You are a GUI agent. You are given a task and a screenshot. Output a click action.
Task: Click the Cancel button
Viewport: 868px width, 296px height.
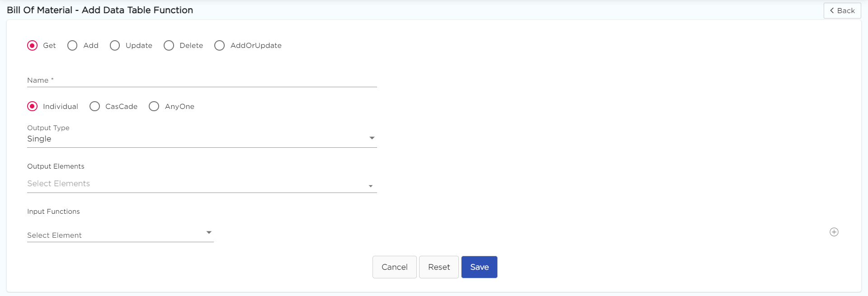[x=394, y=267]
